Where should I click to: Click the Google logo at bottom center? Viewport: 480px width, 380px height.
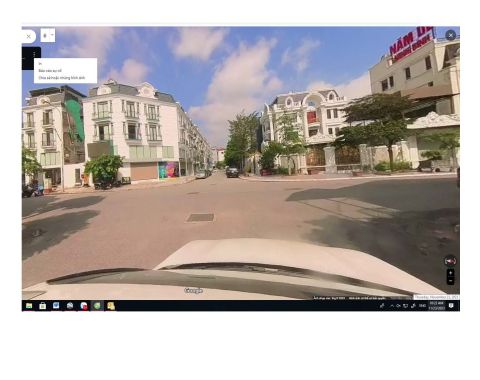[x=193, y=291]
